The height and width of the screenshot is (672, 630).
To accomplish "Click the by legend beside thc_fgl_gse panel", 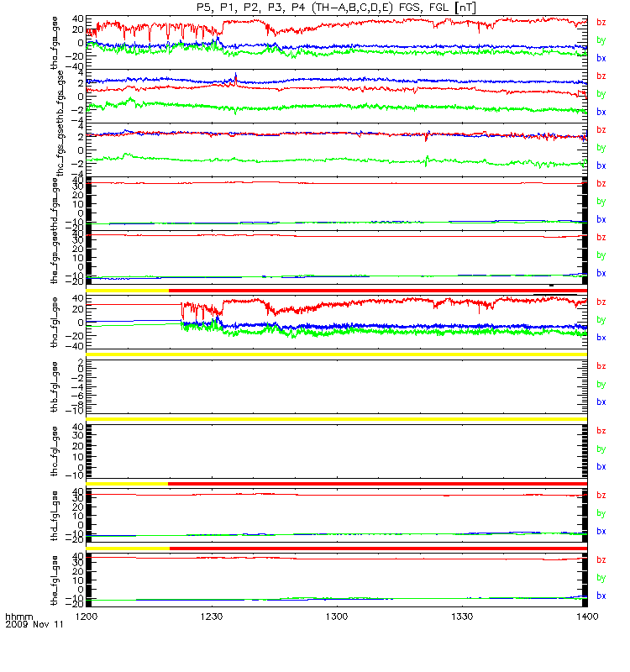I will [x=601, y=449].
